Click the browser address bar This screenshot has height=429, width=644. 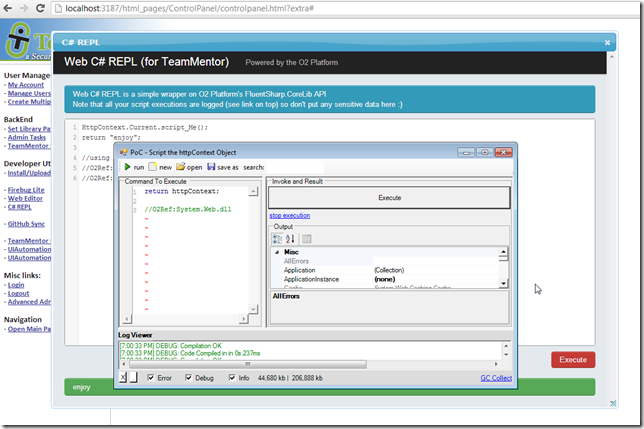(x=345, y=8)
